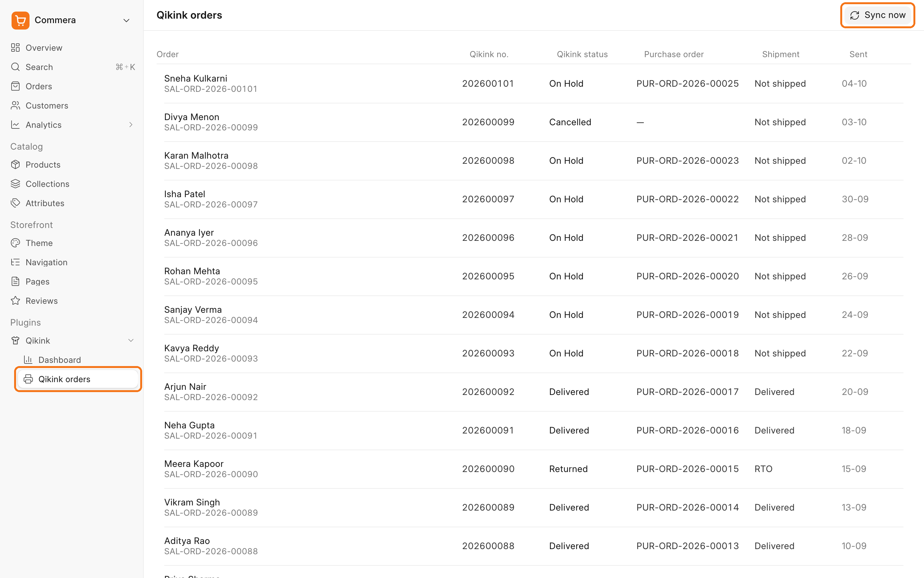Go to Orders in sidebar
The width and height of the screenshot is (924, 578).
tap(72, 86)
